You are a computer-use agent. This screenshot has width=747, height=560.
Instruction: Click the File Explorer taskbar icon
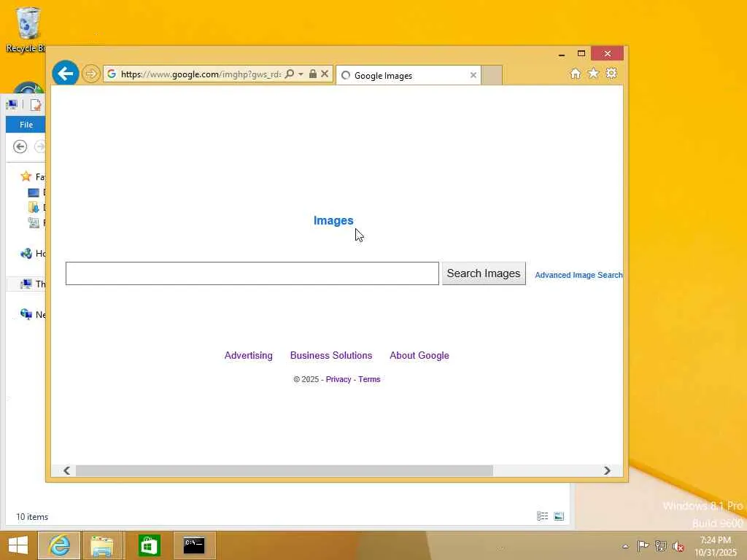click(x=102, y=545)
